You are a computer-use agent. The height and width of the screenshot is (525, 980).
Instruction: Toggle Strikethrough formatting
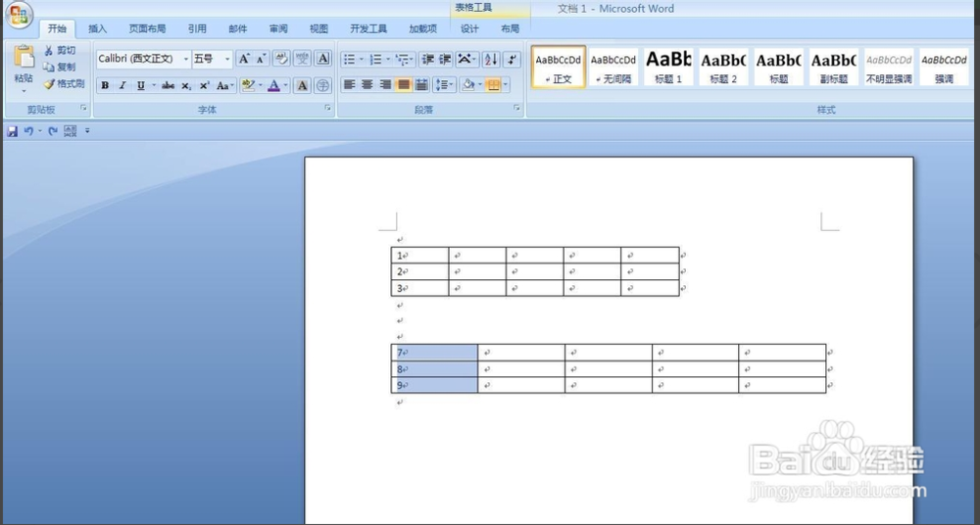coord(168,85)
